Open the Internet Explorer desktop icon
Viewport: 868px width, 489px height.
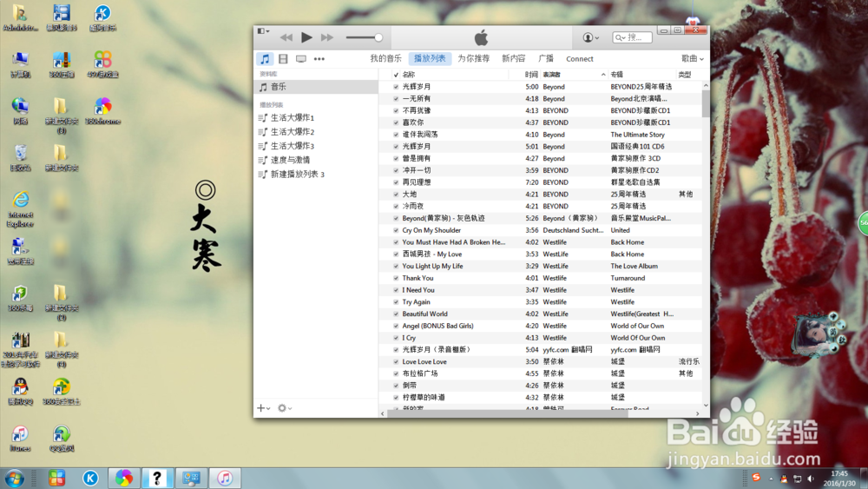pyautogui.click(x=21, y=209)
